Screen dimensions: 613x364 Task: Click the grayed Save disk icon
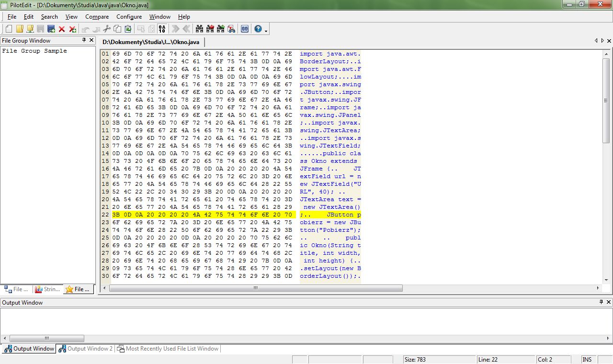point(41,29)
